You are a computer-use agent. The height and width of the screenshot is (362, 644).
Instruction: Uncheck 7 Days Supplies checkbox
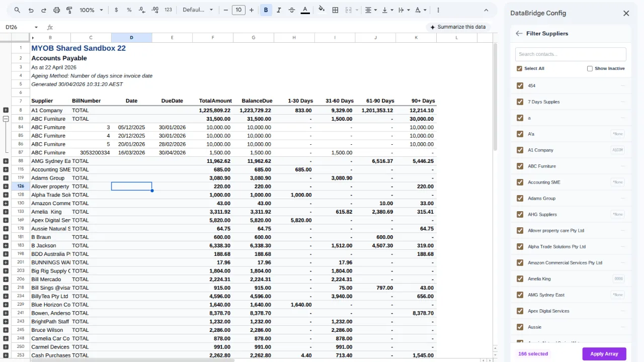click(520, 102)
